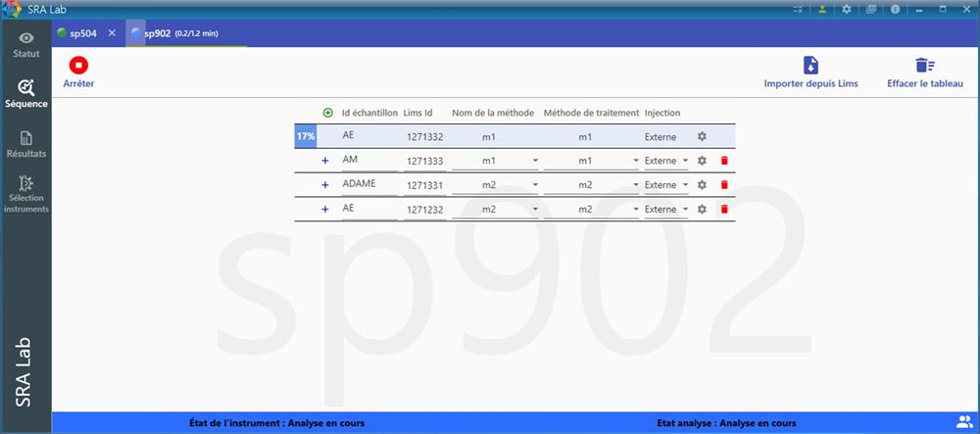Click the blue plus on the AM row
Viewport: 980px width, 434px height.
(x=325, y=161)
